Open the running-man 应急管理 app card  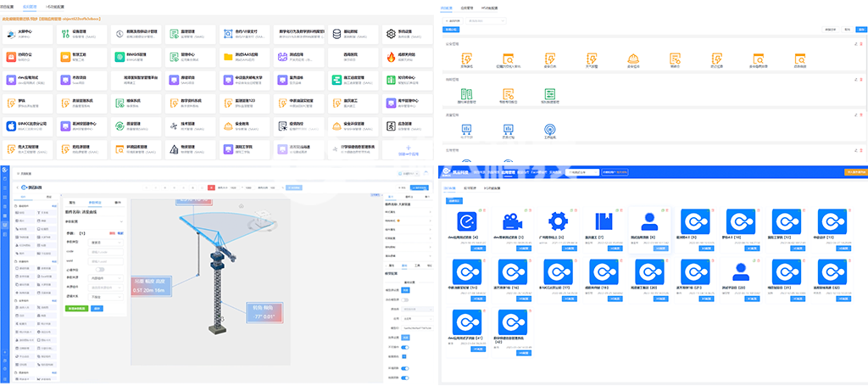point(407,126)
